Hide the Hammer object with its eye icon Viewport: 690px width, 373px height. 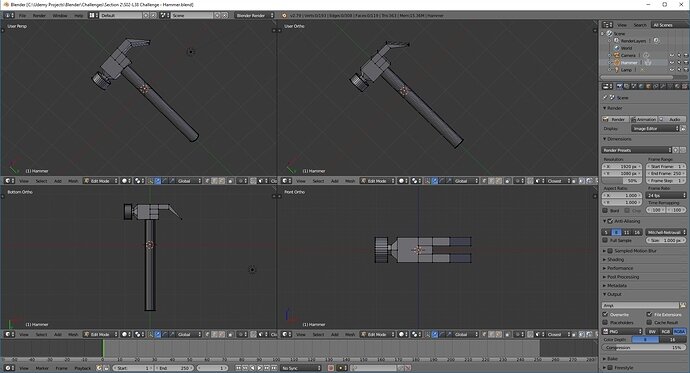[x=672, y=62]
